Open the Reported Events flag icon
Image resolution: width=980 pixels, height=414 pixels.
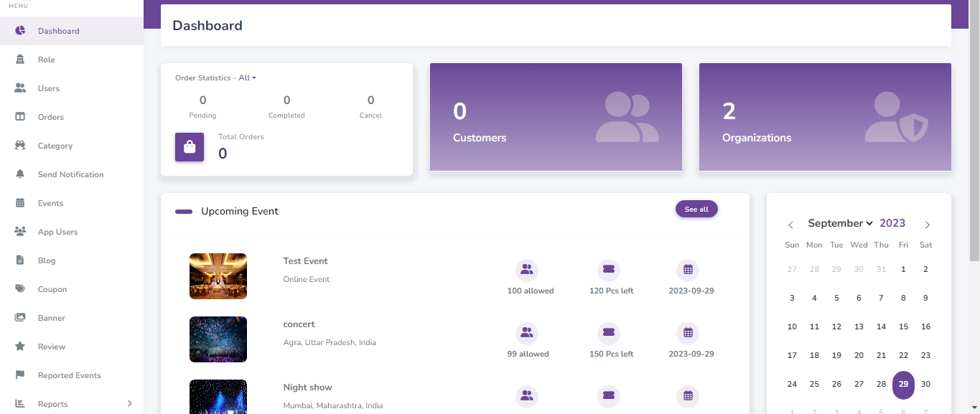tap(20, 375)
